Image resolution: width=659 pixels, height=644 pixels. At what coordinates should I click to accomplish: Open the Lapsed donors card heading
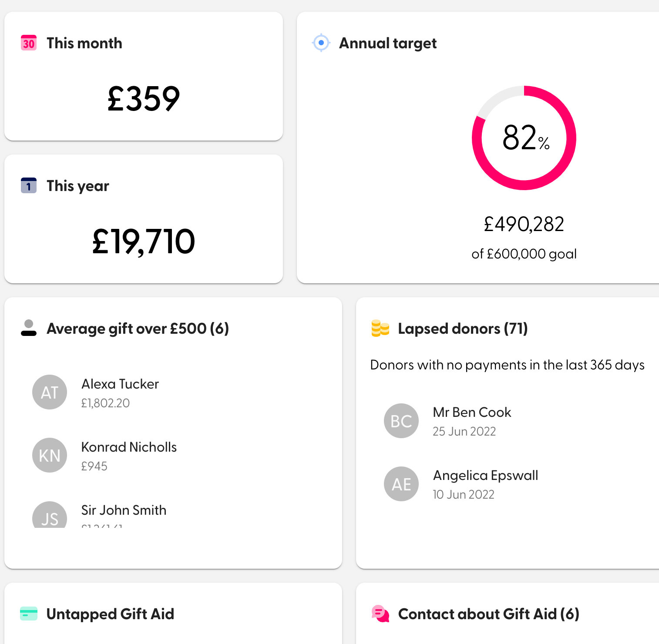click(x=463, y=329)
